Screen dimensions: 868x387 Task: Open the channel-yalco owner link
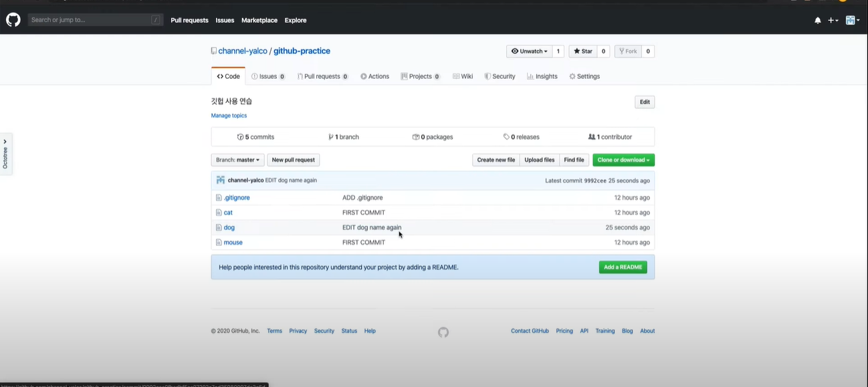(x=243, y=51)
